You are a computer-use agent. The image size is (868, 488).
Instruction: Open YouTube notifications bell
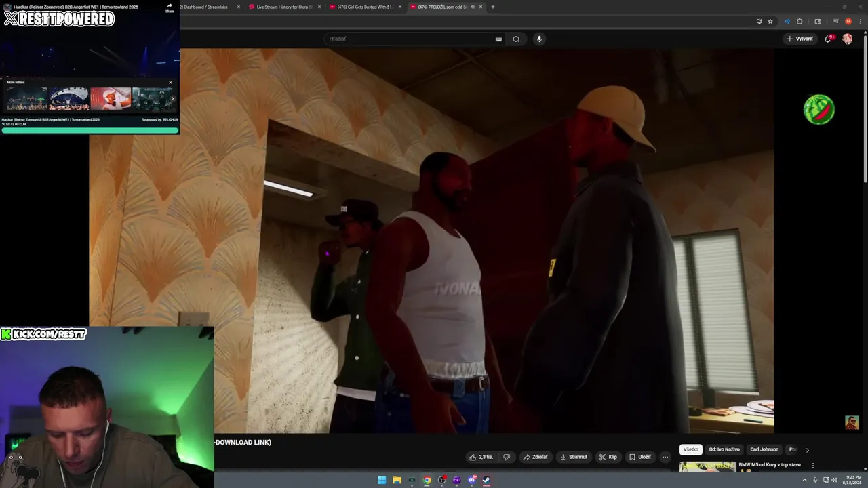(828, 39)
